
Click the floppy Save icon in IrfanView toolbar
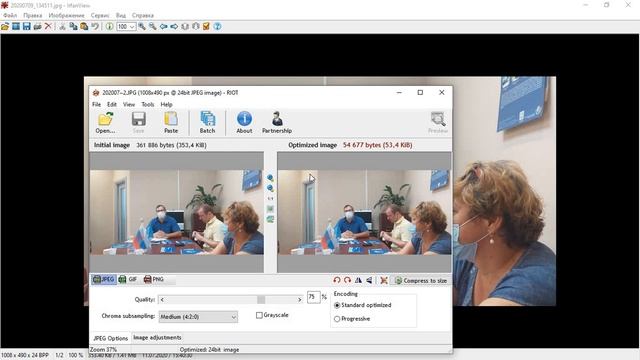tap(27, 27)
